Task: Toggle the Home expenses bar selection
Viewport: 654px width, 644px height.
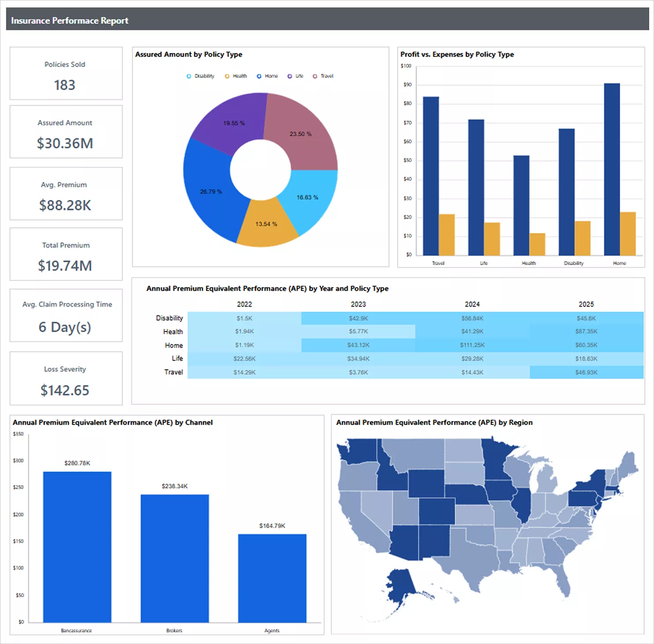Action: click(x=628, y=233)
